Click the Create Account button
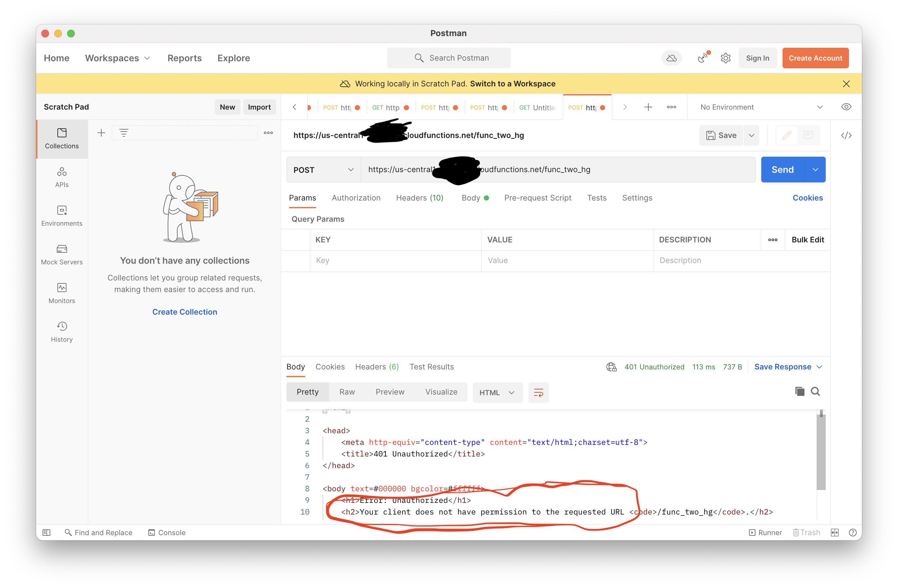The height and width of the screenshot is (588, 898). pos(815,58)
